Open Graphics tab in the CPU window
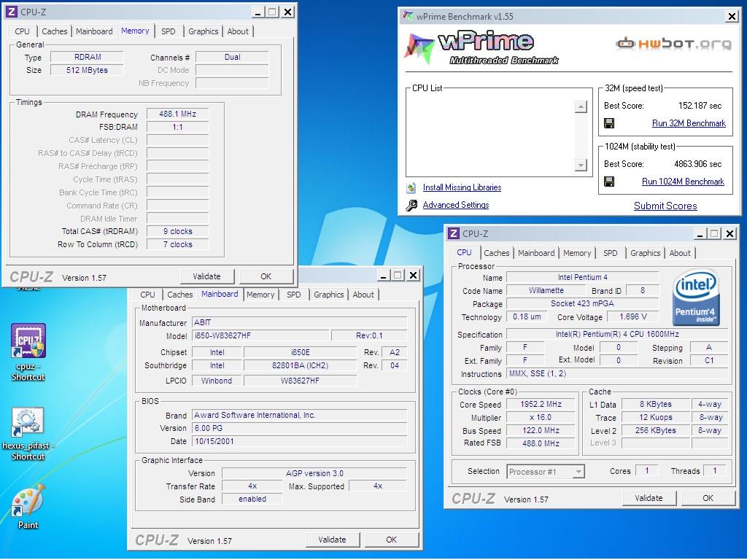The width and height of the screenshot is (747, 560). (x=645, y=253)
